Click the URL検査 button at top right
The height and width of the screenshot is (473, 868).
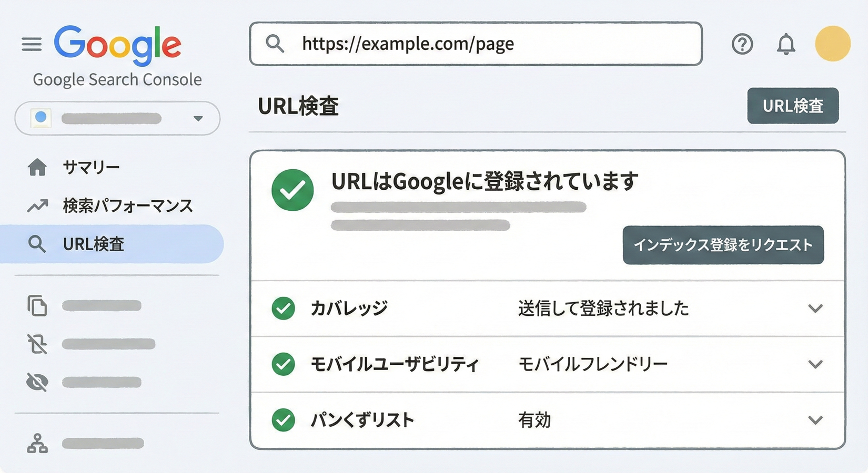tap(793, 106)
